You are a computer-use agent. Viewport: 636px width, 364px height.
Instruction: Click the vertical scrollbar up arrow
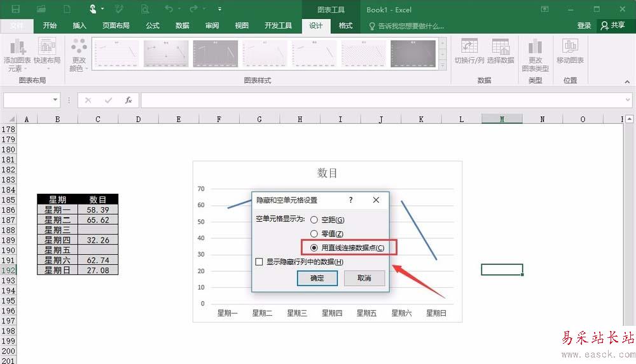[x=629, y=119]
